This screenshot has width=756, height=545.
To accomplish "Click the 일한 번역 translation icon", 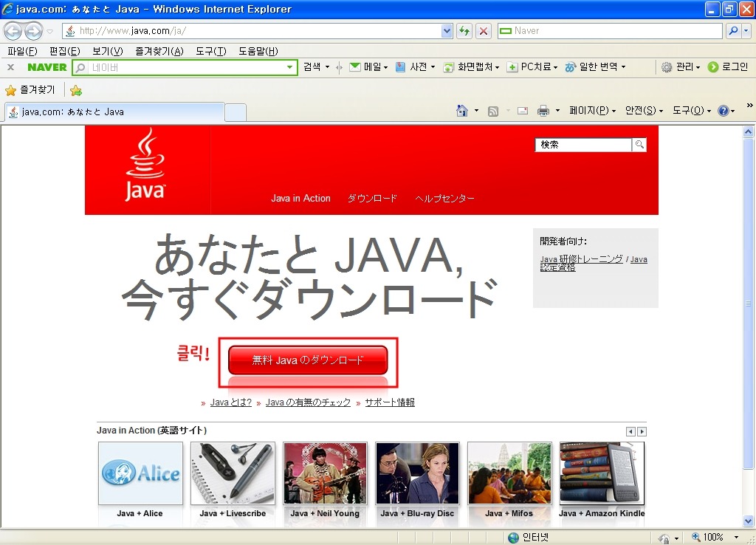I will 571,67.
